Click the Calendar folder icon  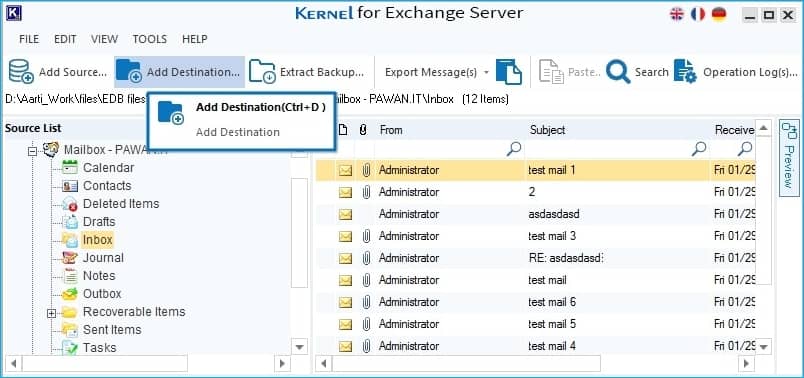point(70,168)
